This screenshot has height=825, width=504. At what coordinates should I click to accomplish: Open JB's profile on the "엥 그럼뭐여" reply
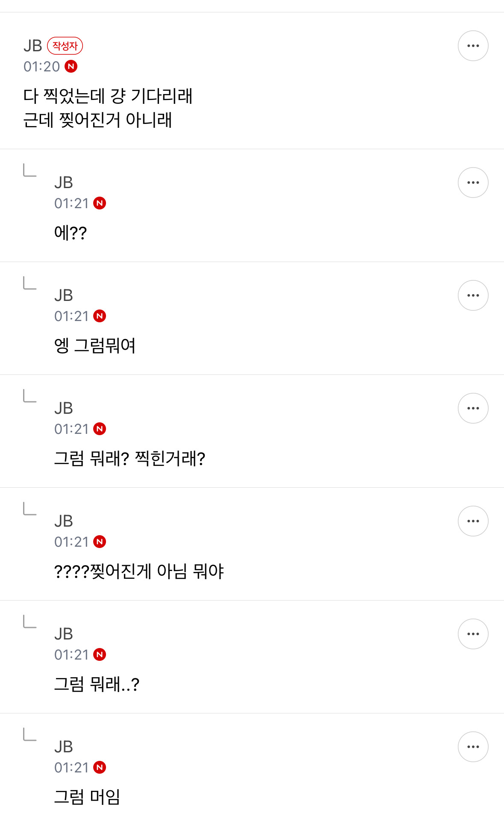[64, 295]
